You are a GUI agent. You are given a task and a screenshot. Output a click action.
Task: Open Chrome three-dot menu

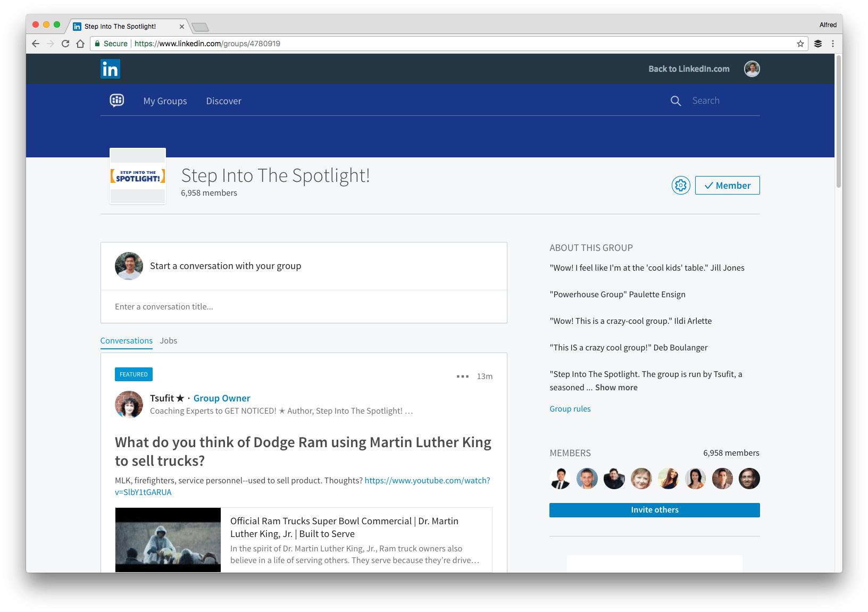833,44
